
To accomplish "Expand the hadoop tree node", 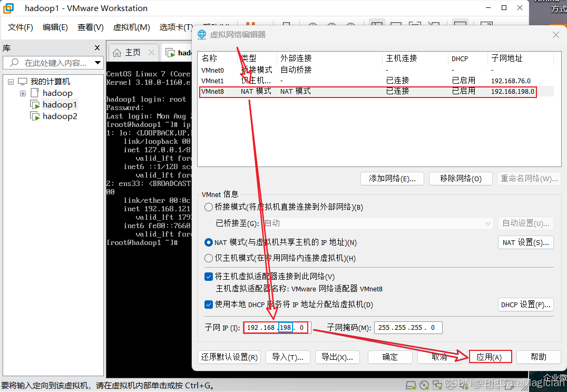I will (x=23, y=93).
